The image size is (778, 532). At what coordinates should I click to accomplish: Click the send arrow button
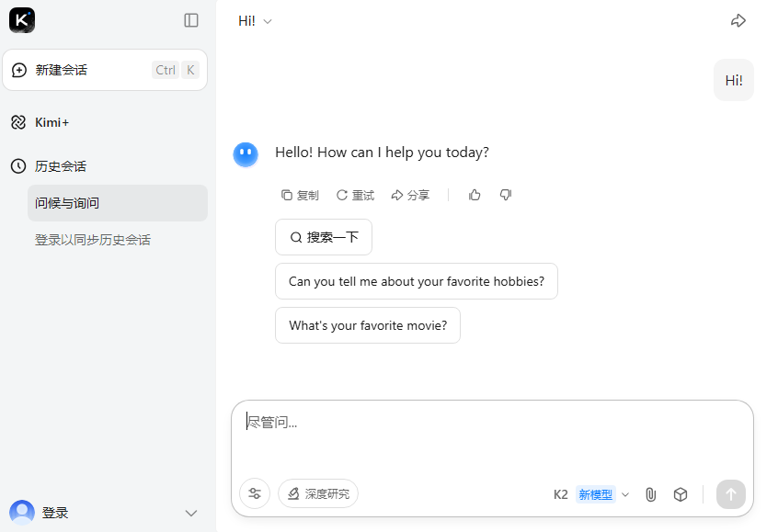click(x=731, y=494)
